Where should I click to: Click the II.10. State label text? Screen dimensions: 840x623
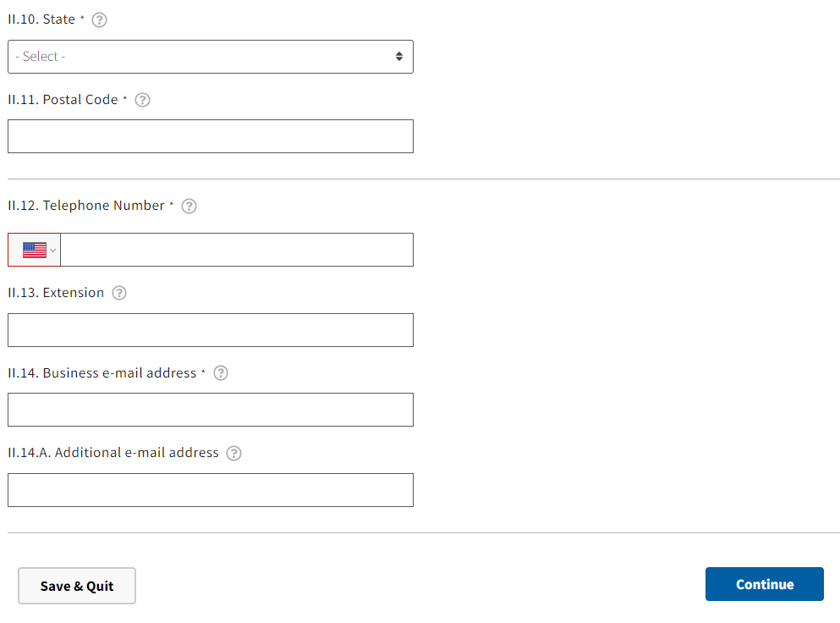(x=41, y=19)
